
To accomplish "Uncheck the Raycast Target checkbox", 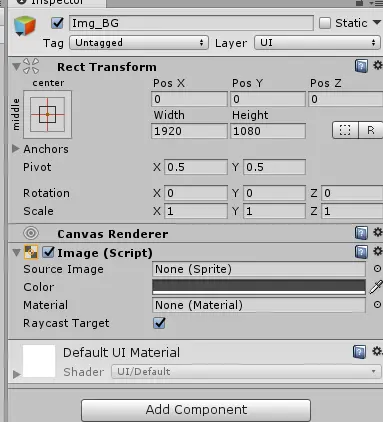I will coord(159,323).
